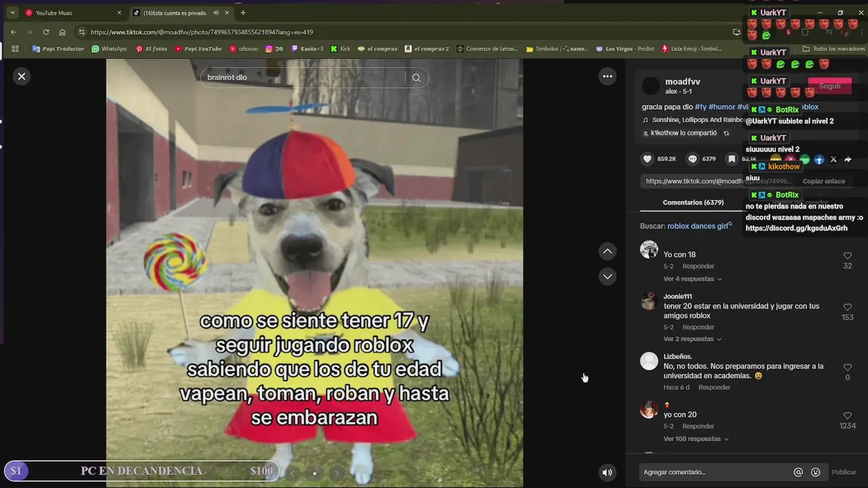Click k1kothow lo compartió text
Screen dimensions: 868x488
(684, 134)
